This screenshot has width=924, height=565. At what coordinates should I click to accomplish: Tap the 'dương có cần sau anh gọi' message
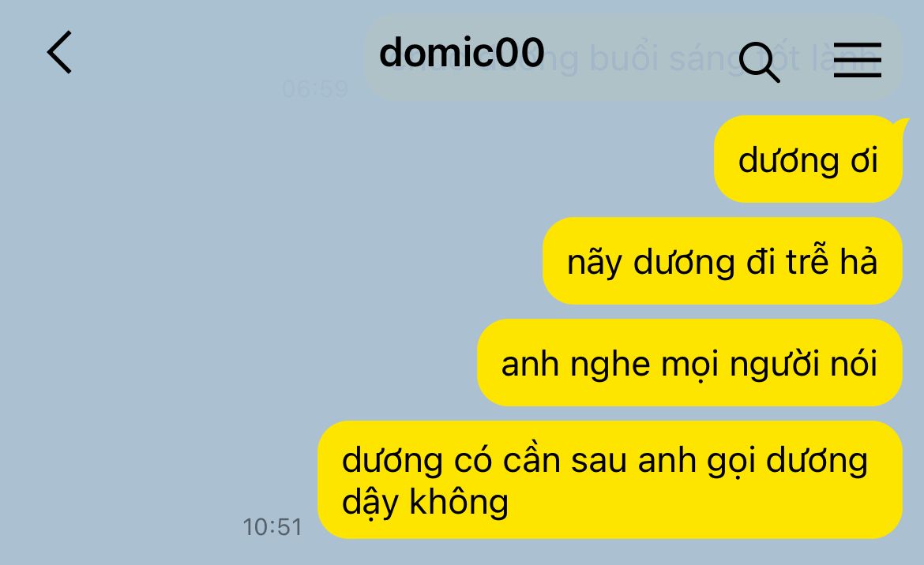(610, 480)
